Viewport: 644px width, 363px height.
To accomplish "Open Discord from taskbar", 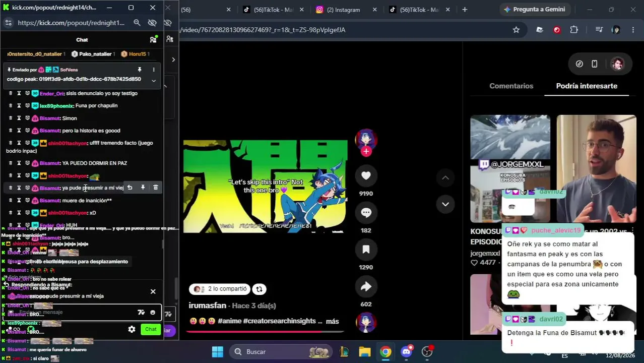I will click(407, 352).
